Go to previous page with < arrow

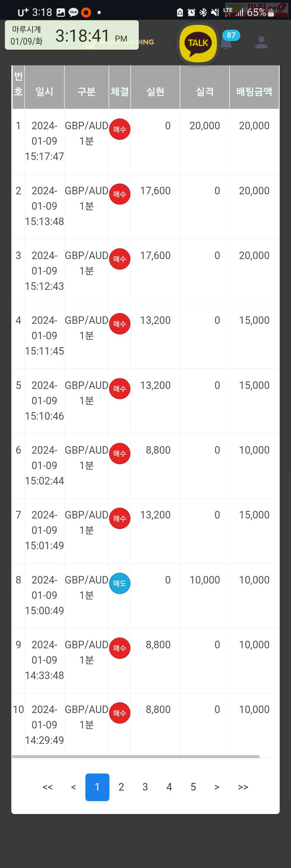pyautogui.click(x=73, y=787)
